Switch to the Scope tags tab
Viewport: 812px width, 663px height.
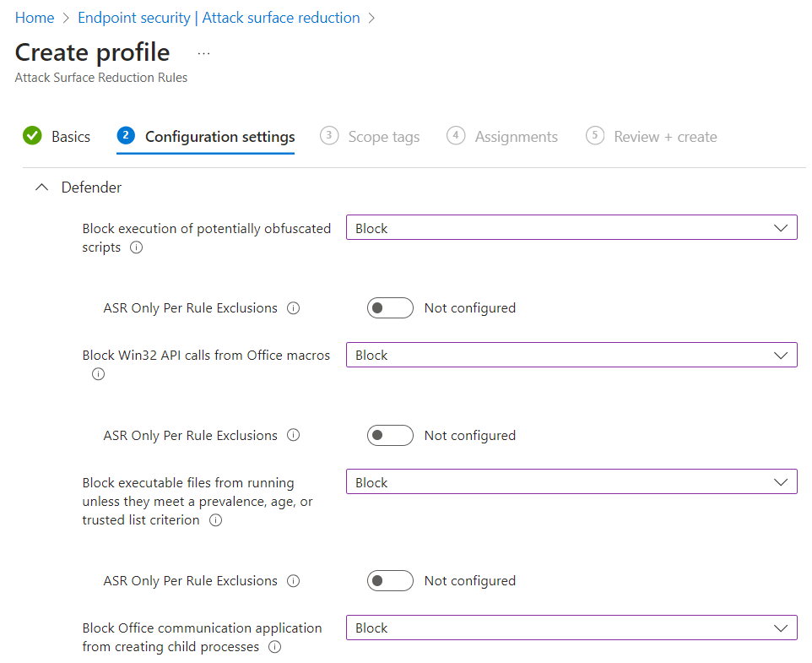click(x=371, y=137)
